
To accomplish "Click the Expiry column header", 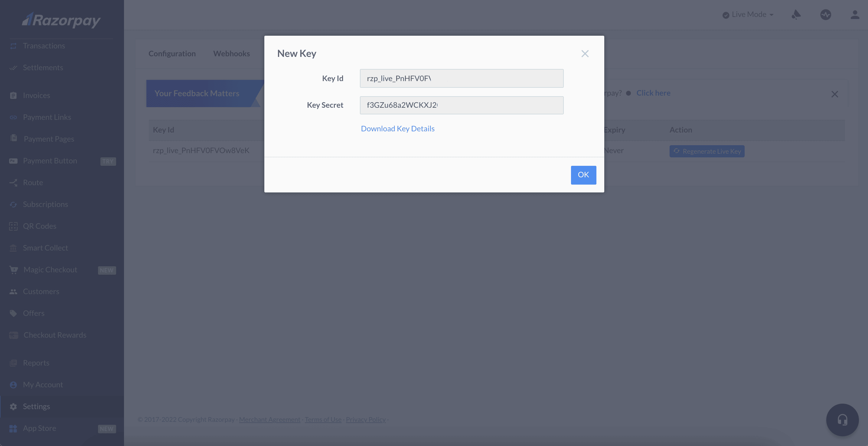I will 615,130.
